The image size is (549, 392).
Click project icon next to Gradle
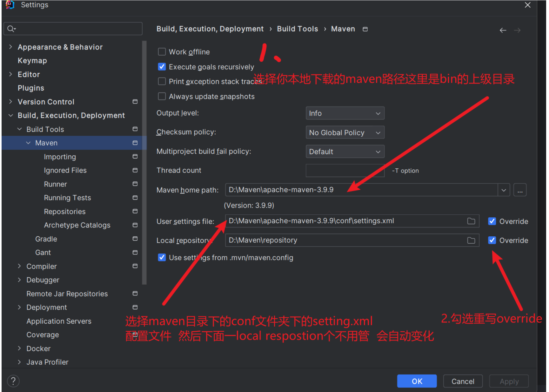(135, 239)
